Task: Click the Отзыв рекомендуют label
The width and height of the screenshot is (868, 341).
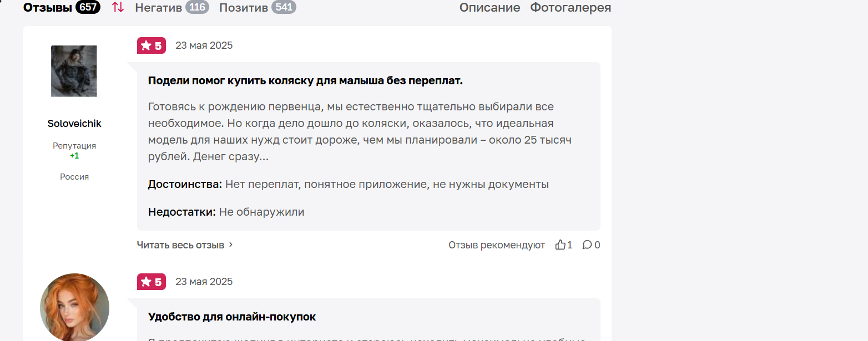Action: (x=497, y=245)
